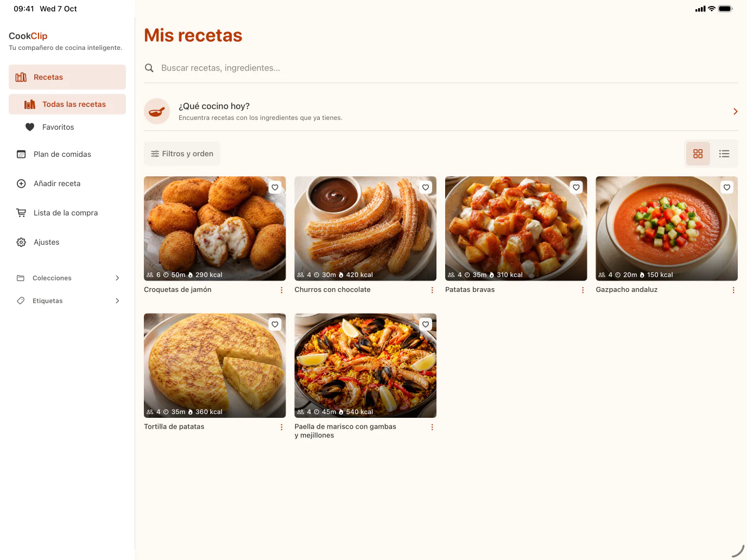This screenshot has width=747, height=560.
Task: Open Plan de comidas
Action: [x=67, y=154]
